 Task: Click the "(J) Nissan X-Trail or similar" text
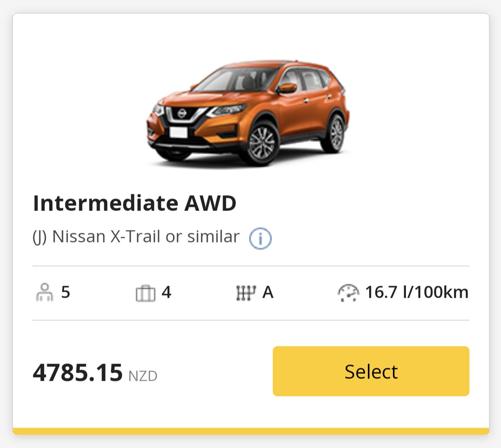(x=136, y=237)
